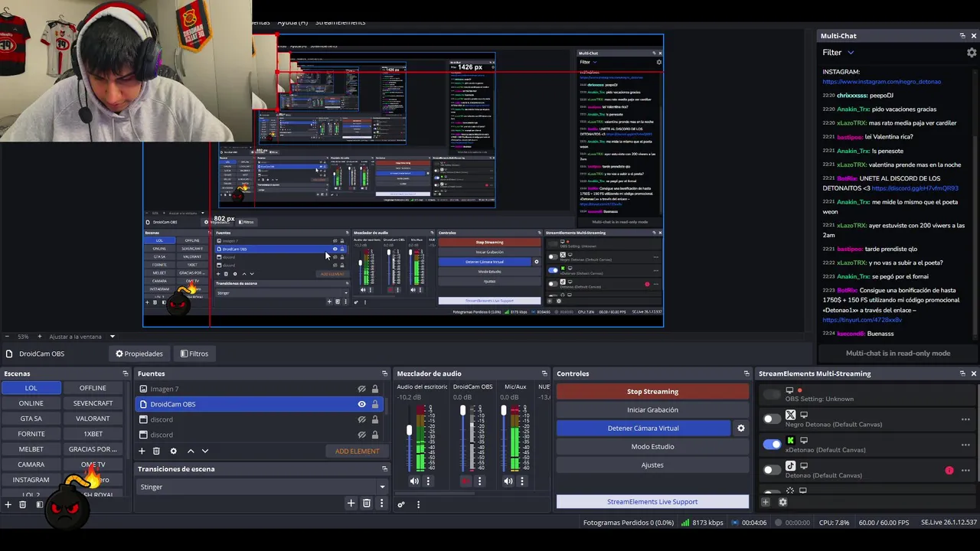Open options for xDetonao destination
This screenshot has height=551, width=980.
coord(965,445)
